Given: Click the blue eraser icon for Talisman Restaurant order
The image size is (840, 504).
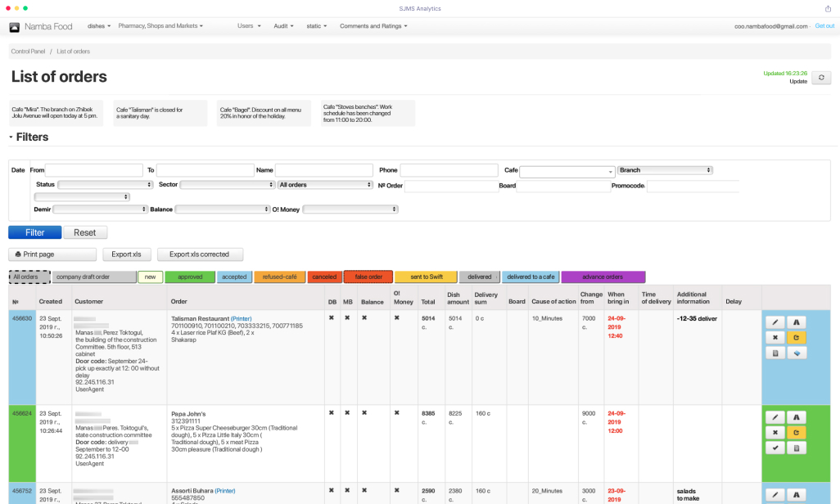Looking at the screenshot, I should click(x=795, y=352).
